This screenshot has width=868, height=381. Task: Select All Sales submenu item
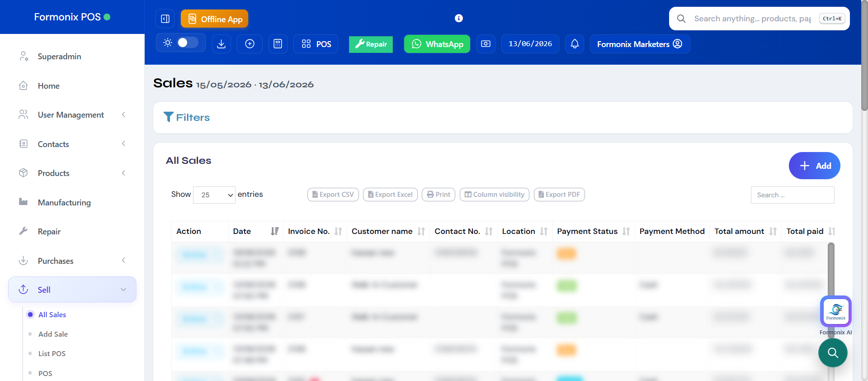point(52,314)
